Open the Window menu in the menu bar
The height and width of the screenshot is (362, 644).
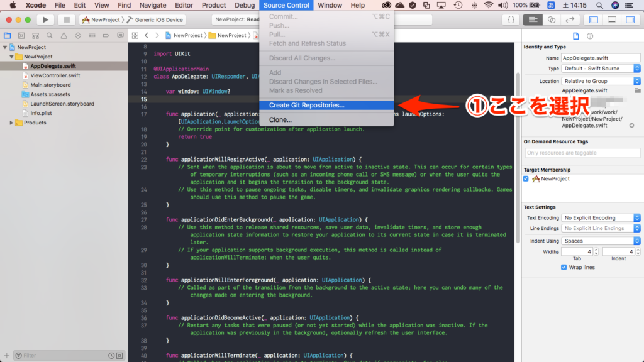click(330, 5)
